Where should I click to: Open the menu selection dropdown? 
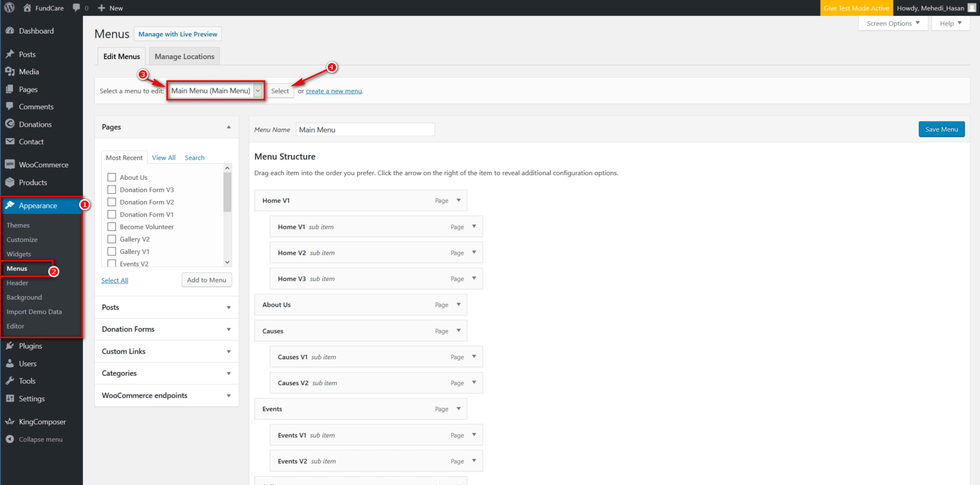[215, 91]
